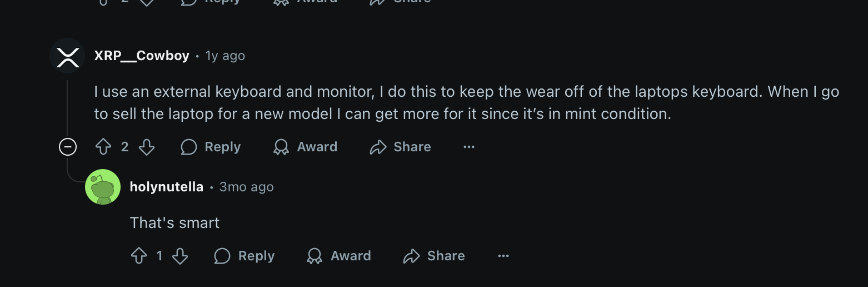Viewport: 868px width, 287px height.
Task: Reply to XRP__Cowboy's comment
Action: (211, 147)
